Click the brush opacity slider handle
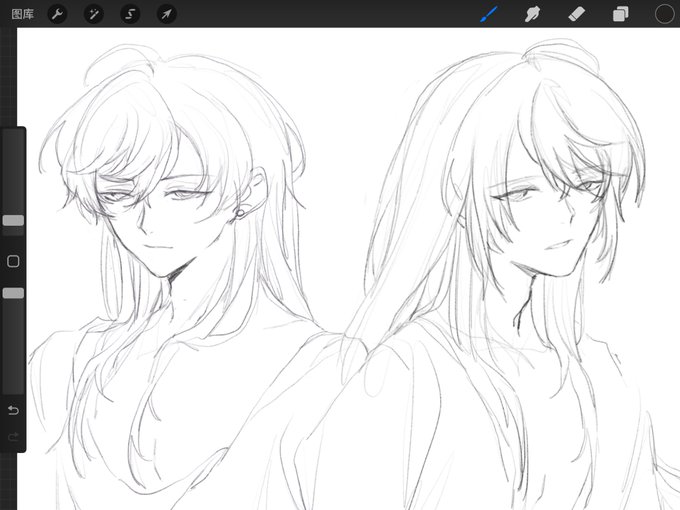This screenshot has width=680, height=510. [13, 293]
